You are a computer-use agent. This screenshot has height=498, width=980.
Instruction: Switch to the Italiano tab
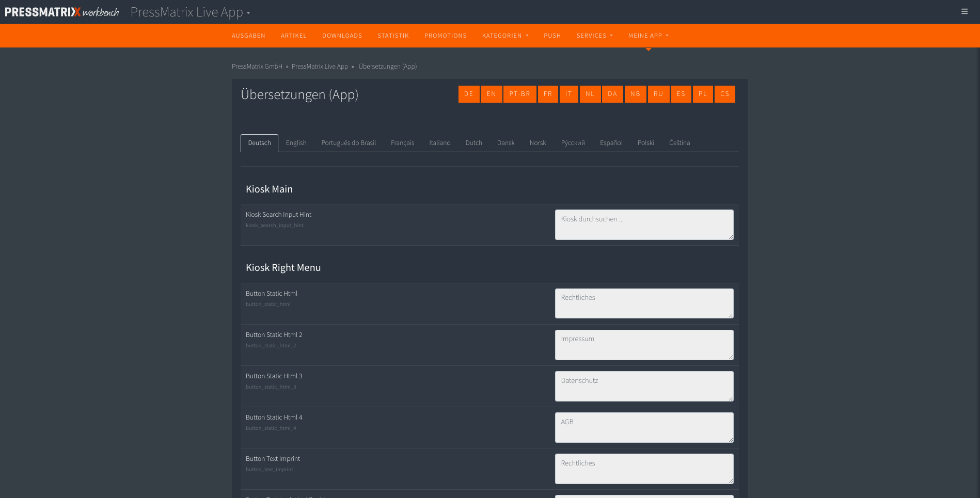(x=440, y=143)
